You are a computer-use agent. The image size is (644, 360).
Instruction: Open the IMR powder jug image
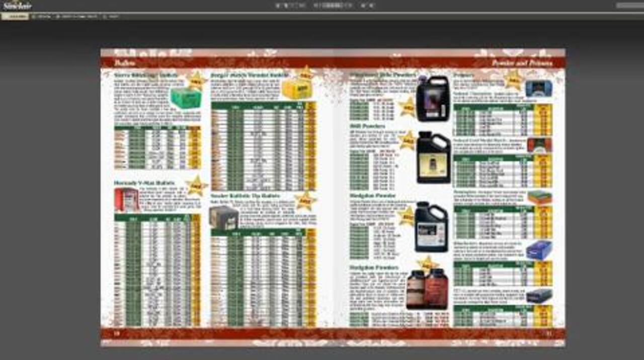point(433,157)
